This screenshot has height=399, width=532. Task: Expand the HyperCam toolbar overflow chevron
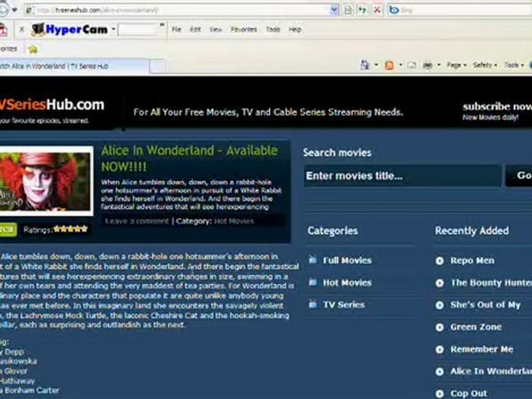coord(162,25)
